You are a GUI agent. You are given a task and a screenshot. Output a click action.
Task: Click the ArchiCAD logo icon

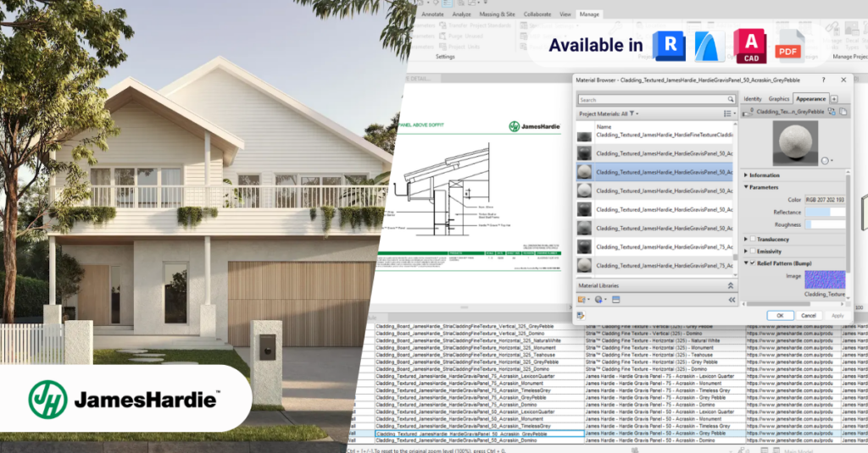[709, 46]
